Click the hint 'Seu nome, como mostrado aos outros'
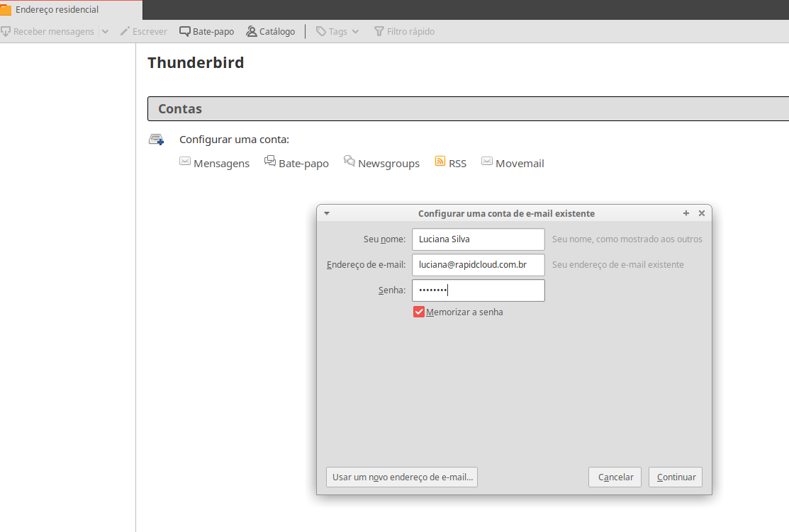The width and height of the screenshot is (789, 532). pos(627,239)
